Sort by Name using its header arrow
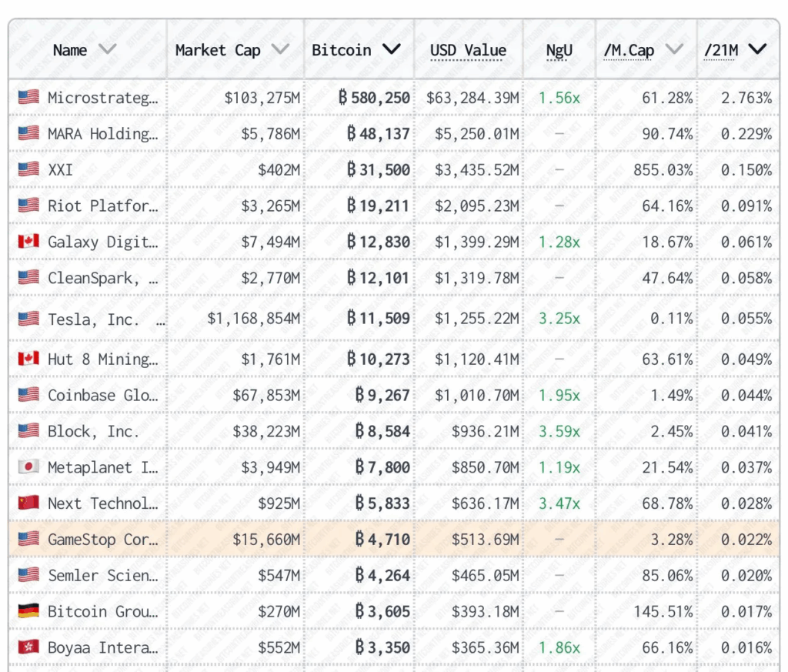The width and height of the screenshot is (788, 672). (x=108, y=50)
